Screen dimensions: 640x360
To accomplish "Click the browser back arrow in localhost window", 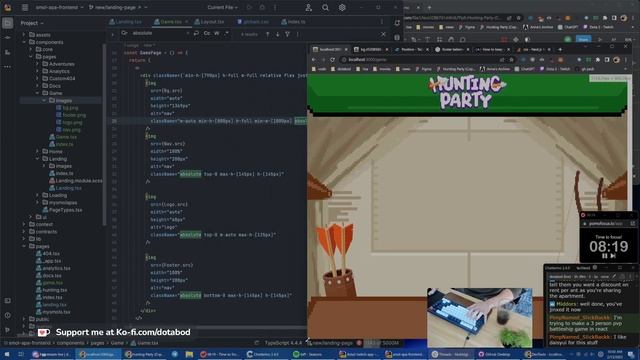I will coord(314,60).
